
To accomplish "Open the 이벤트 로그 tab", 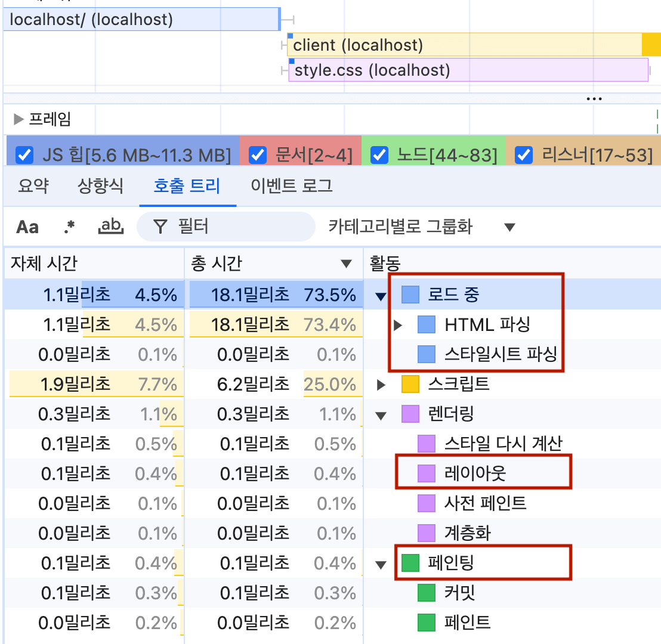I will 292,187.
